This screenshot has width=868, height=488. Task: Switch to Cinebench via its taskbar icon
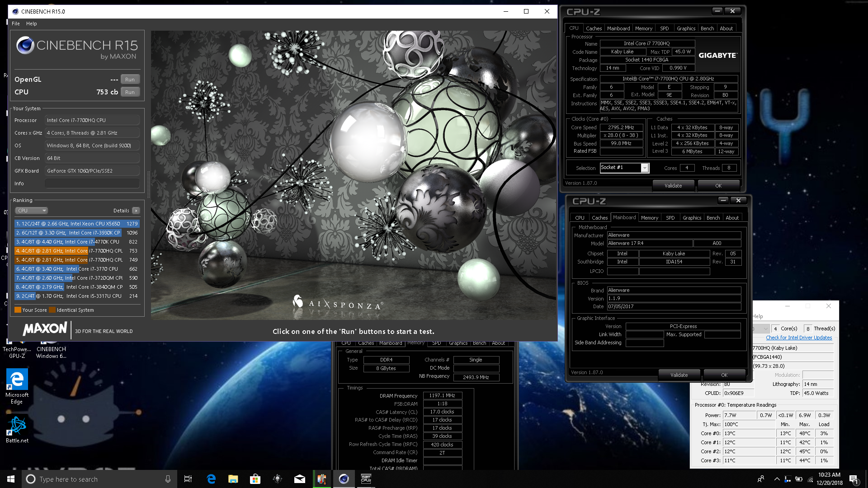344,479
